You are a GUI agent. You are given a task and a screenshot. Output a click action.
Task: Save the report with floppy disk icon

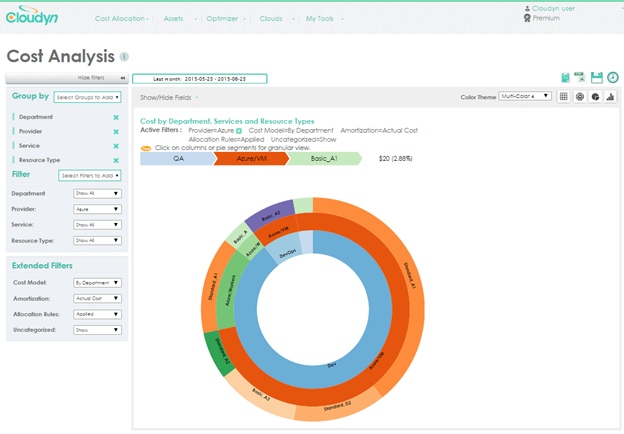(597, 78)
